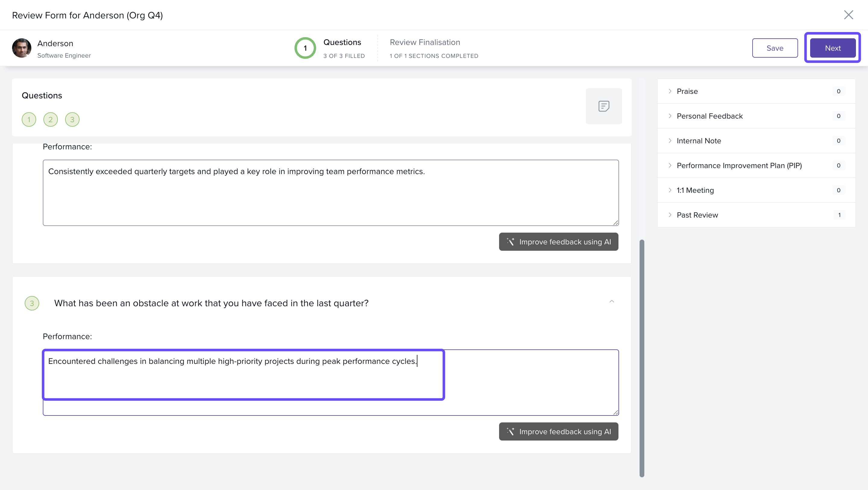Expand the Internal Note section
Viewport: 868px width, 490px height.
pos(699,141)
